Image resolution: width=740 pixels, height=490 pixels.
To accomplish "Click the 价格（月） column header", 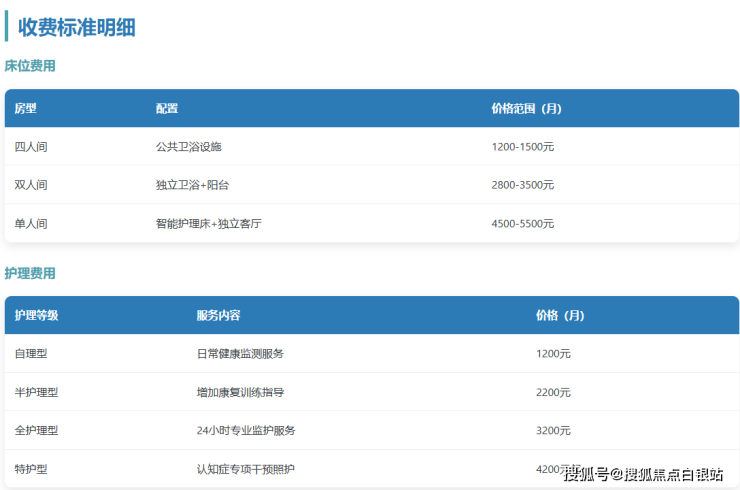I will (560, 315).
